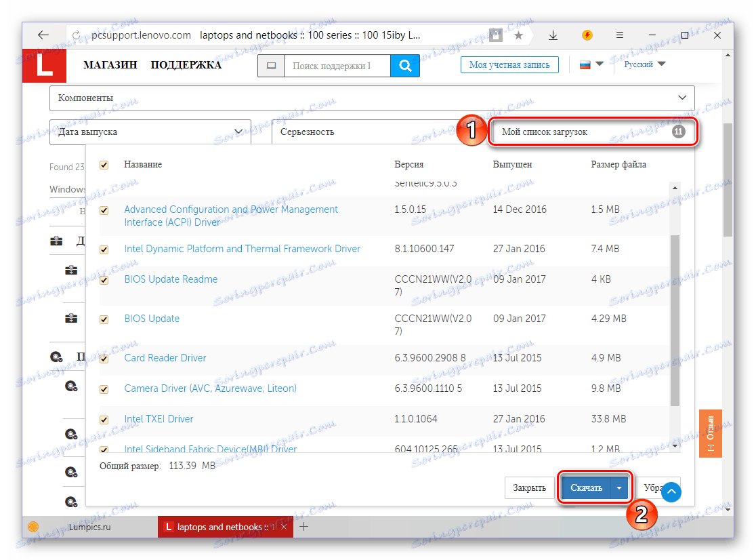Open the МАГАЗИН menu
The width and height of the screenshot is (756, 560).
pyautogui.click(x=110, y=64)
